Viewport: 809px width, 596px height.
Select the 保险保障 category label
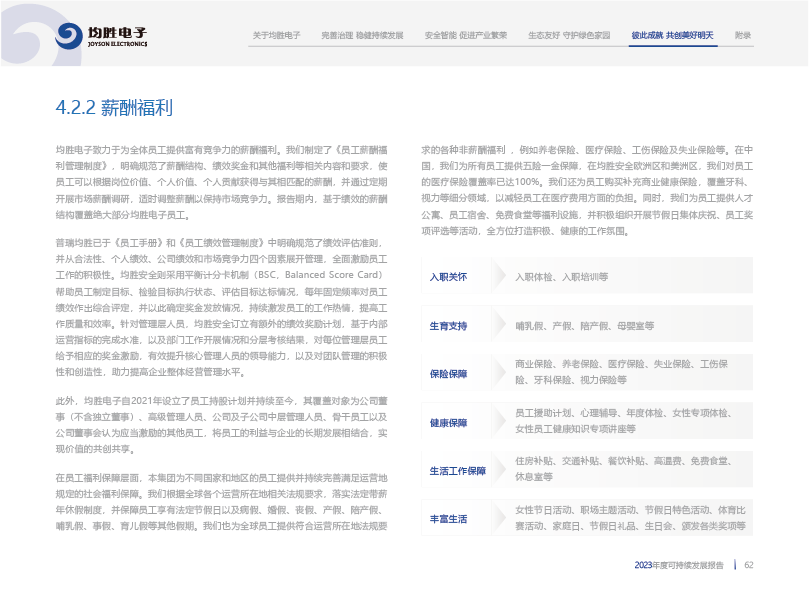(x=448, y=373)
